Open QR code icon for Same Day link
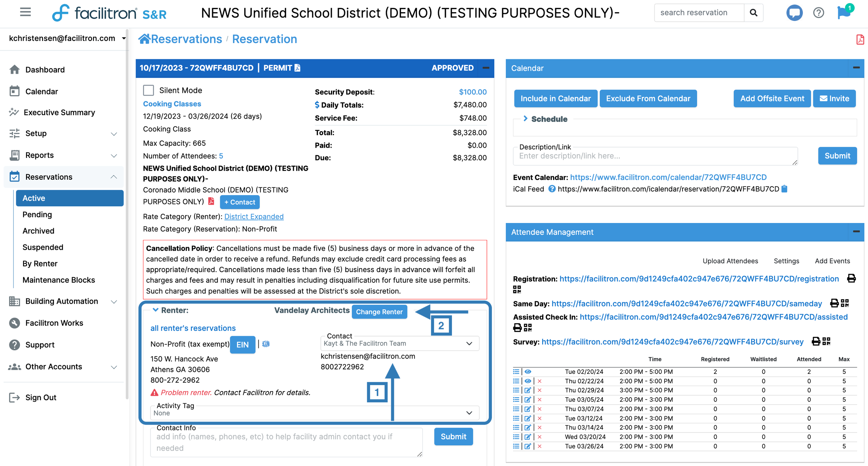 tap(845, 303)
